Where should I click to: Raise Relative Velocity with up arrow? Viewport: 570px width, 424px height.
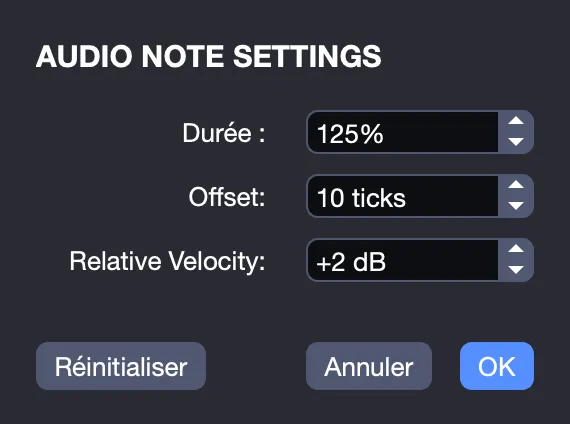tap(516, 249)
